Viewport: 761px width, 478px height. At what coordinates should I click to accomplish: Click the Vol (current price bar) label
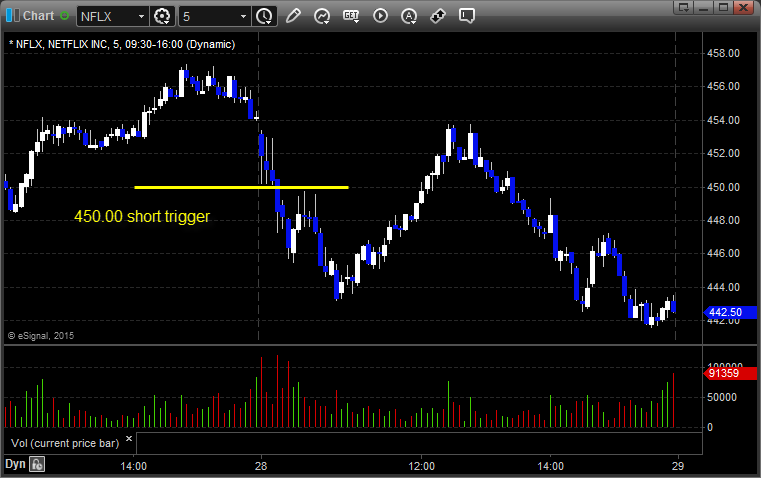pos(65,443)
